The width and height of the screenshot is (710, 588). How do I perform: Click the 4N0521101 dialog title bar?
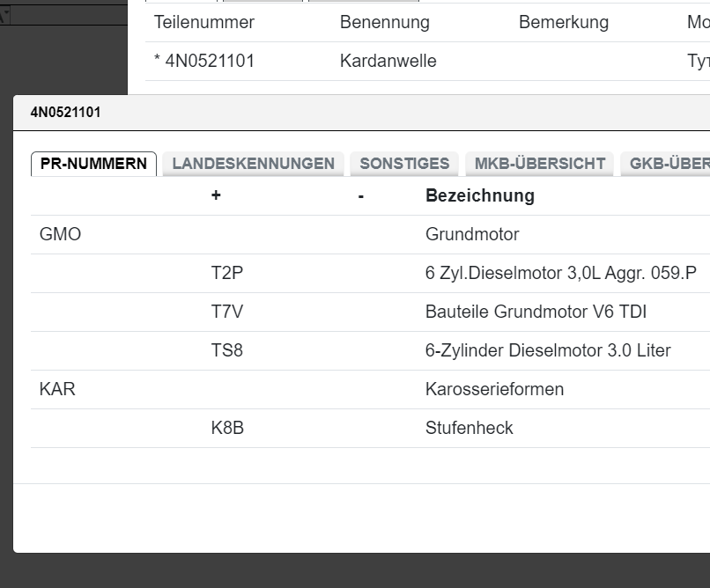(352, 113)
